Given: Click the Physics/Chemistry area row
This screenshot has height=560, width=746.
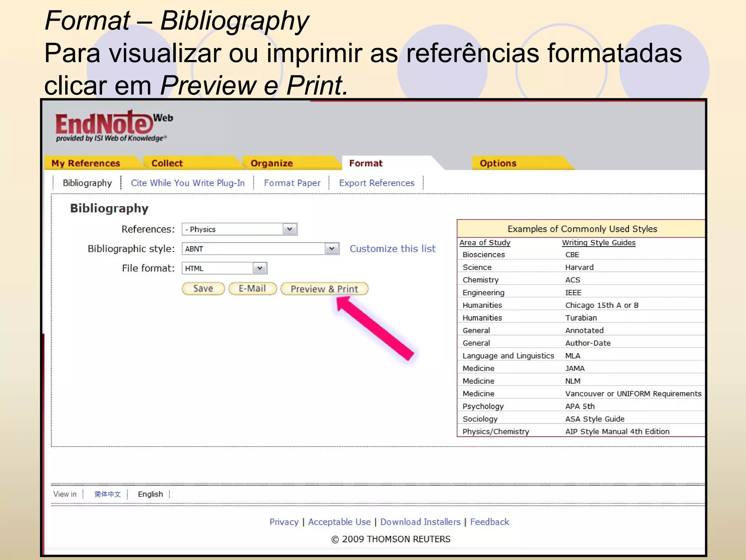Looking at the screenshot, I should tap(496, 431).
